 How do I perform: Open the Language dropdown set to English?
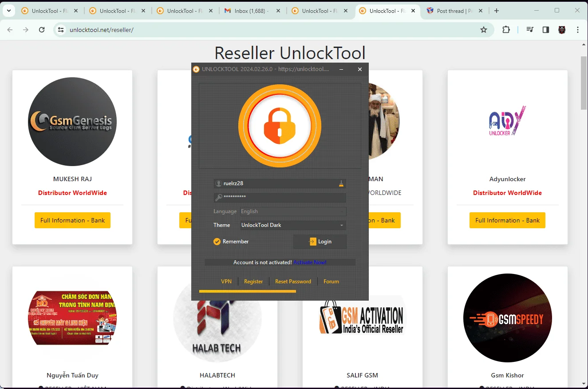point(293,211)
